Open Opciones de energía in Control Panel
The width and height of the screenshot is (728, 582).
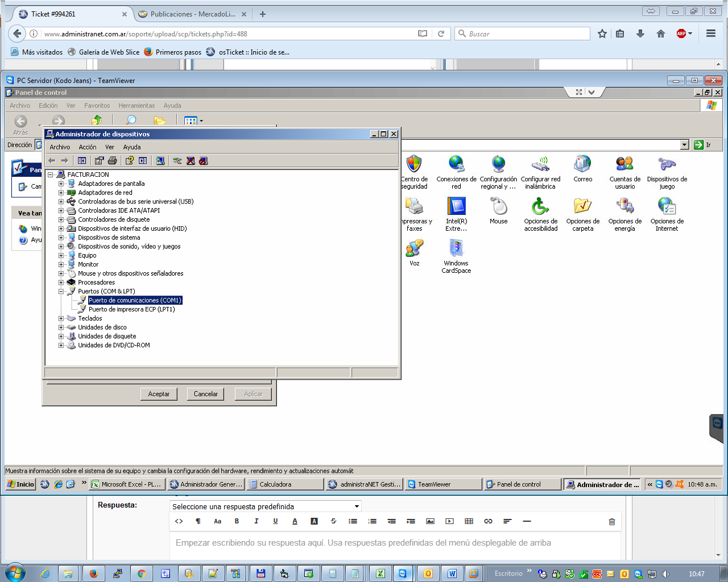point(624,214)
